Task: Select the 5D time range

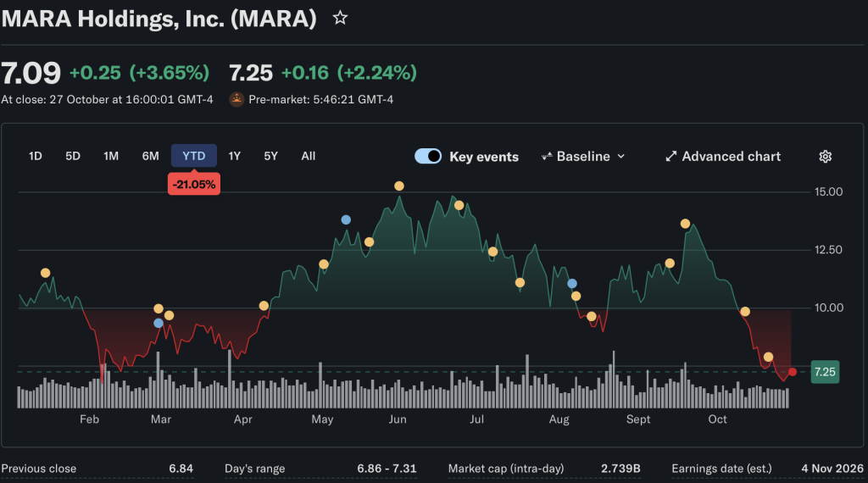Action: (73, 156)
